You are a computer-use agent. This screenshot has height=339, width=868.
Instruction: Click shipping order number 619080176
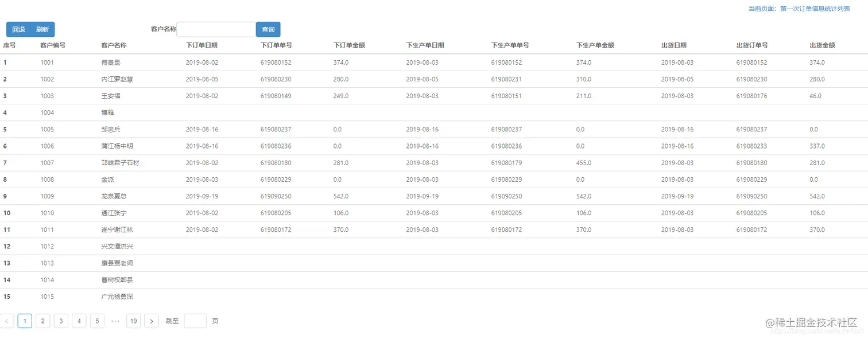coord(752,96)
